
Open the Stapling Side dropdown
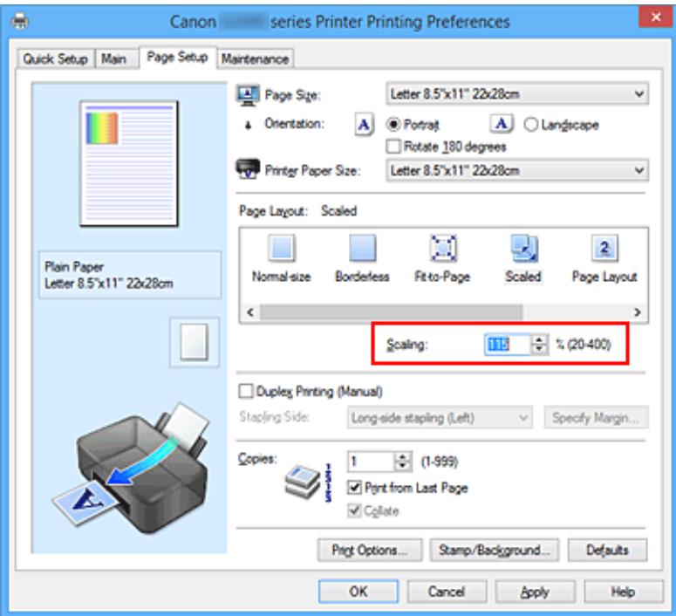440,418
